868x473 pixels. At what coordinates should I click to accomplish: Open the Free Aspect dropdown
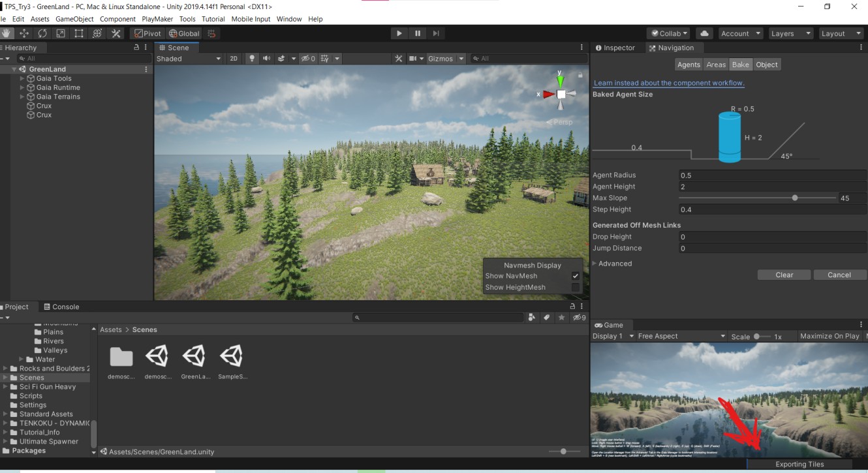[682, 336]
